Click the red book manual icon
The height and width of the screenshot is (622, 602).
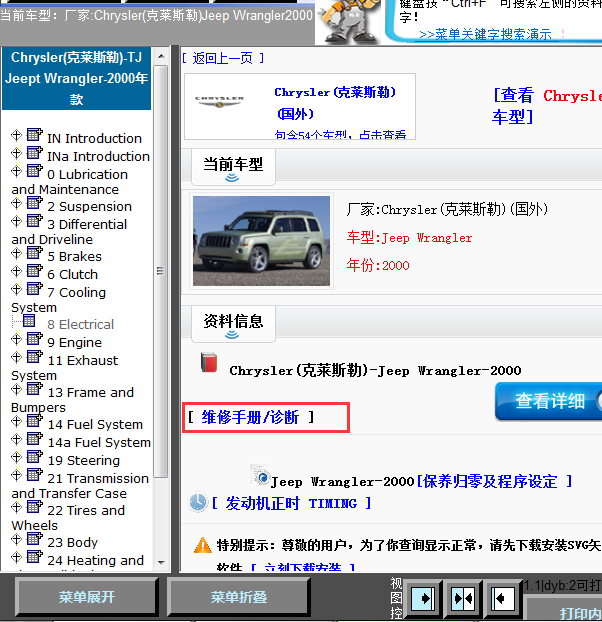click(209, 362)
